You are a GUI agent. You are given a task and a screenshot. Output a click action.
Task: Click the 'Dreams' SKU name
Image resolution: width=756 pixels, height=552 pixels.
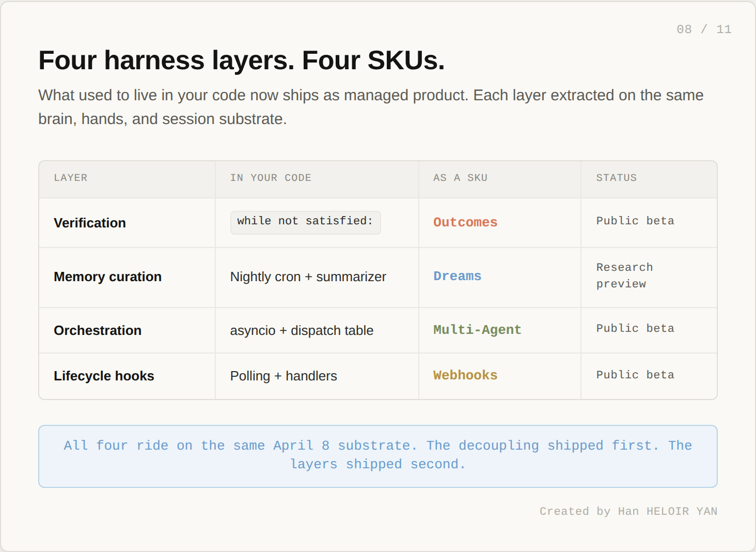(457, 276)
